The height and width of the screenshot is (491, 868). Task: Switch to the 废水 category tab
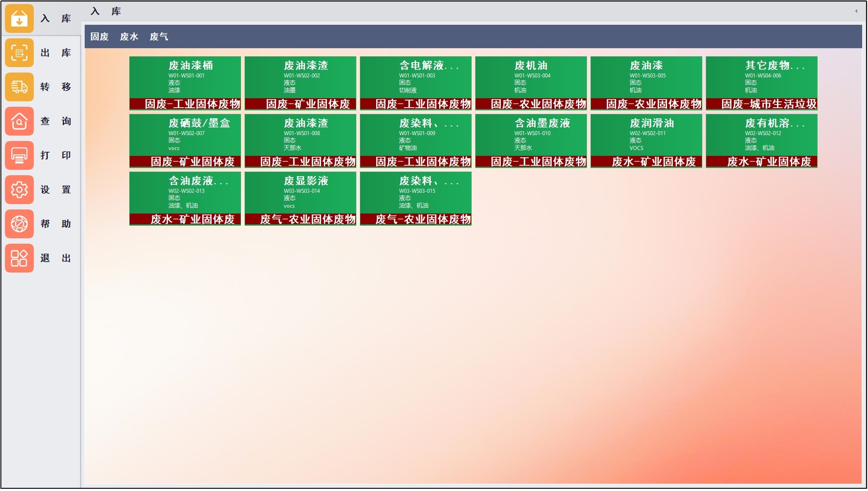[x=129, y=37]
